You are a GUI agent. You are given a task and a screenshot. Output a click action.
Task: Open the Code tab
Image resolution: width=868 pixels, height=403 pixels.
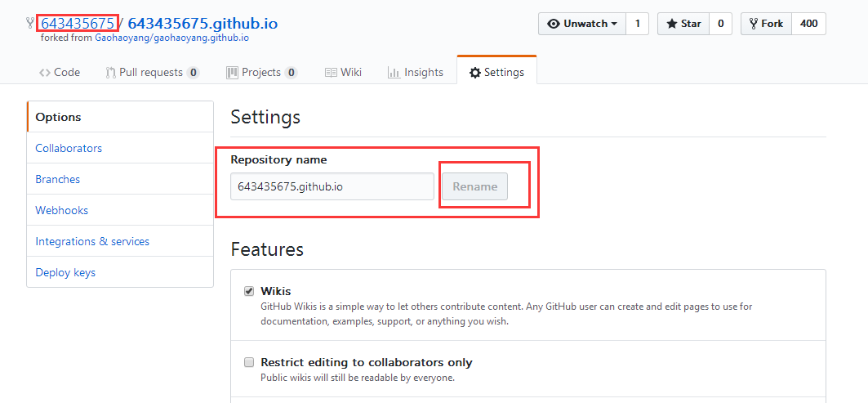60,72
